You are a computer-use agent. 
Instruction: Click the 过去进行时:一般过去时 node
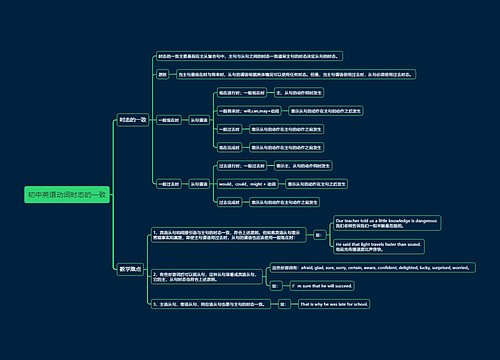242,166
